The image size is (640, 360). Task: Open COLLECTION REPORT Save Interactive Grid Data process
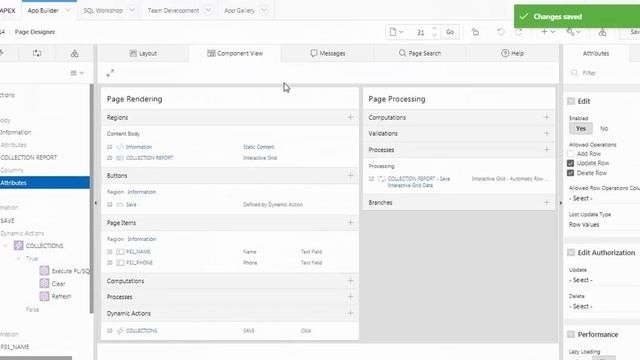(x=419, y=182)
